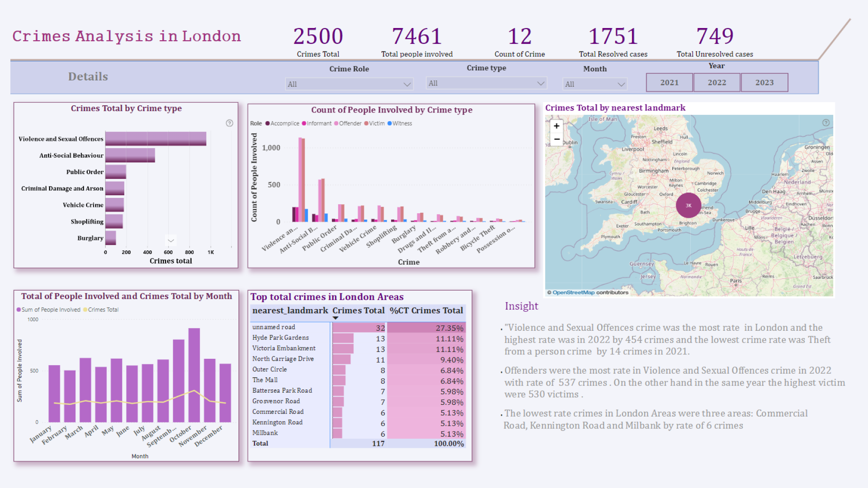Viewport: 868px width, 488px height.
Task: Select the Public Order bar
Action: pyautogui.click(x=116, y=172)
